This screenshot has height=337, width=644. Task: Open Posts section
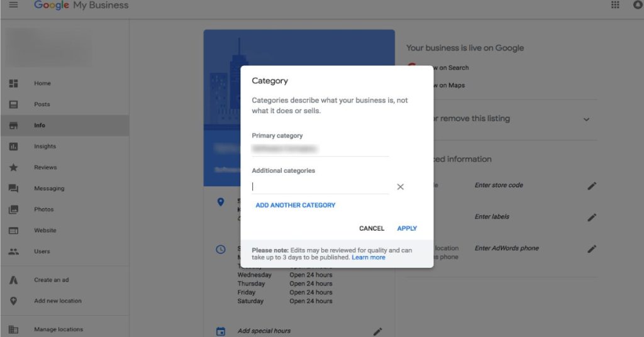point(42,104)
